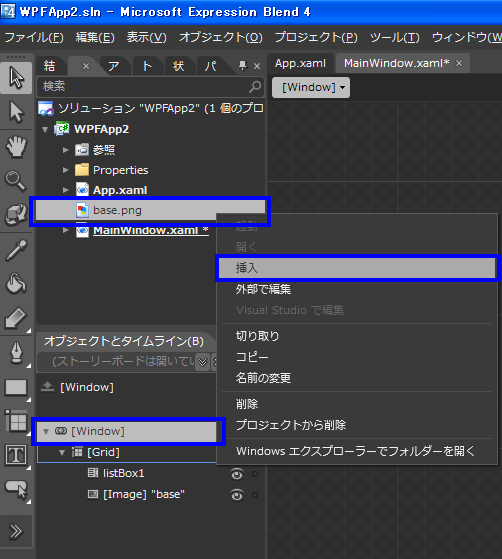This screenshot has width=502, height=559.
Task: Select the Rectangle shape tool
Action: (16, 387)
